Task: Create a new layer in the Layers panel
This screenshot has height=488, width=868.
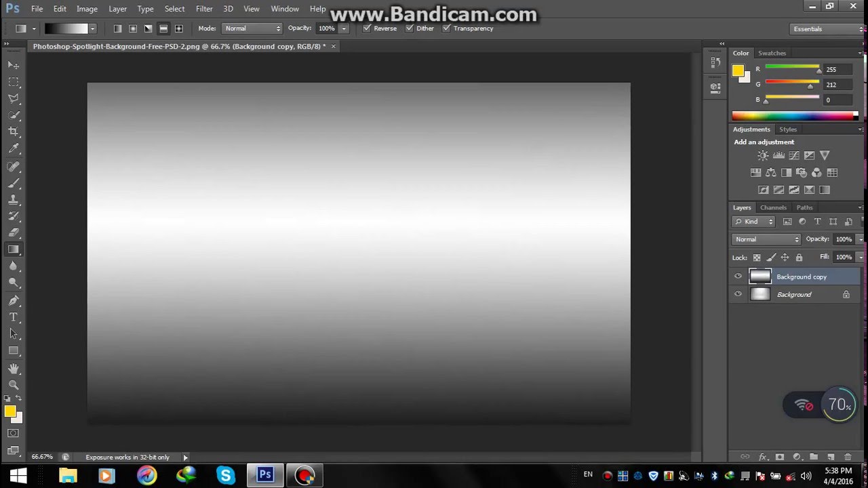Action: (831, 457)
